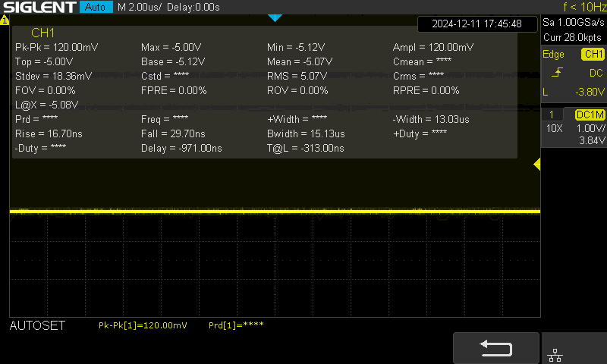Image resolution: width=607 pixels, height=364 pixels.
Task: Open the M 2.00us timebase setting
Action: (x=140, y=7)
